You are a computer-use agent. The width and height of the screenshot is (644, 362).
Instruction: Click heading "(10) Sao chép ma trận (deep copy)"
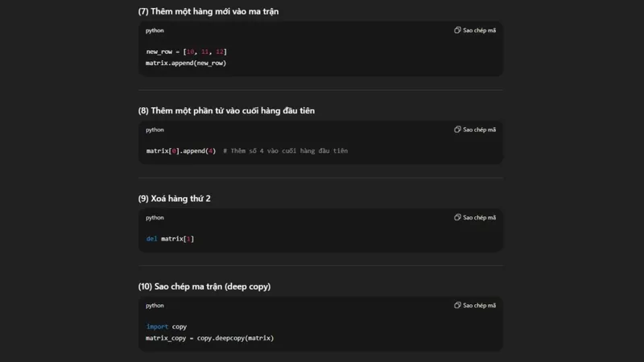click(x=204, y=286)
